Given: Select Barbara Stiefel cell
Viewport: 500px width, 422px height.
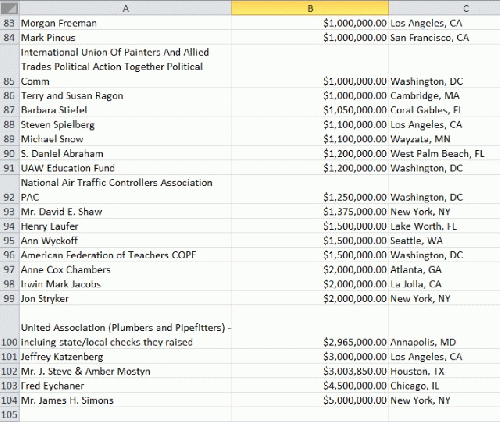Looking at the screenshot, I should 126,110.
